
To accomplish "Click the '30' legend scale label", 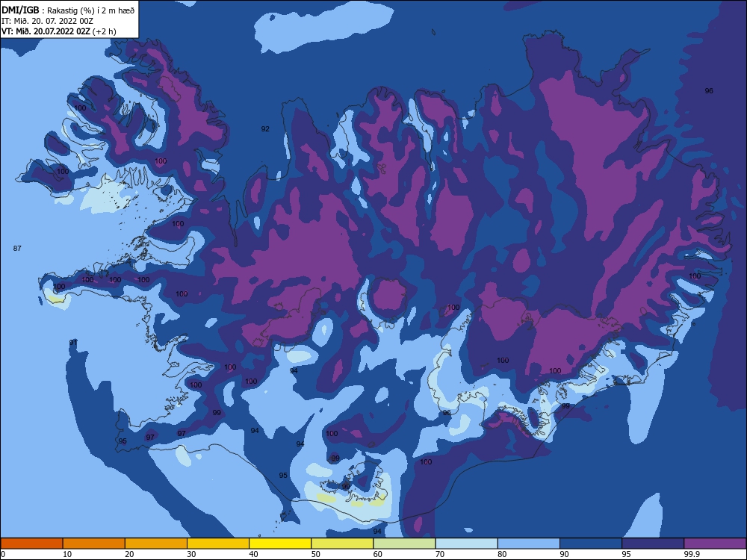I will pyautogui.click(x=191, y=554).
